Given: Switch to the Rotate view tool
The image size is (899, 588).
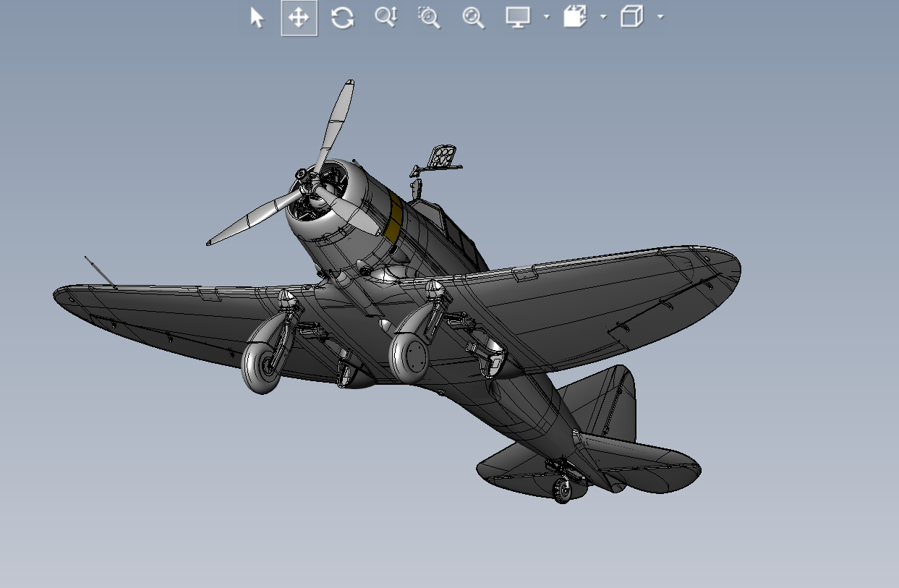Looking at the screenshot, I should pyautogui.click(x=342, y=17).
